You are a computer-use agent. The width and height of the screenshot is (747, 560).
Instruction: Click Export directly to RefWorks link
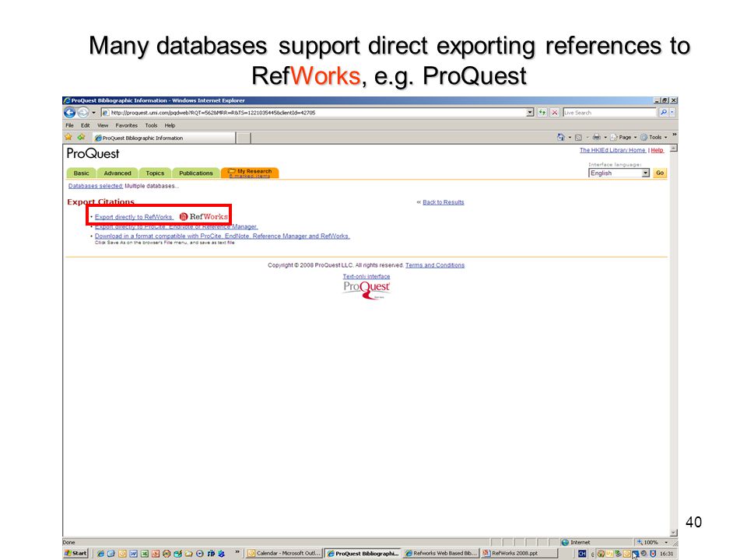(x=133, y=217)
